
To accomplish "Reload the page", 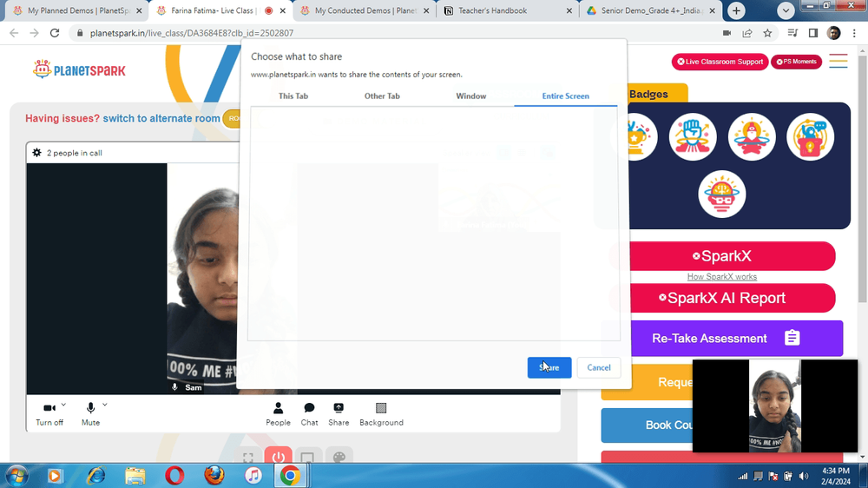I will point(54,33).
